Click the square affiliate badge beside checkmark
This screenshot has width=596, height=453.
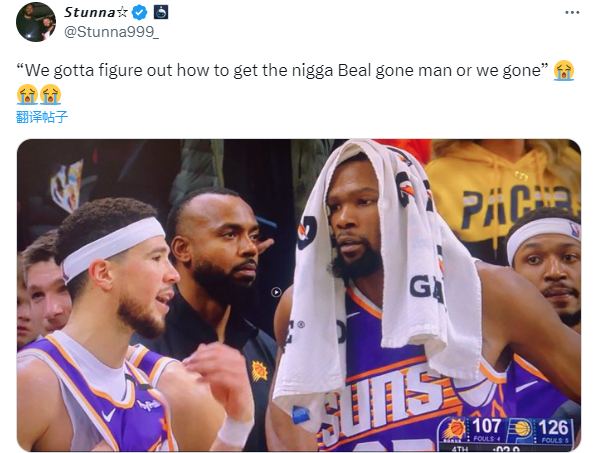[x=160, y=13]
